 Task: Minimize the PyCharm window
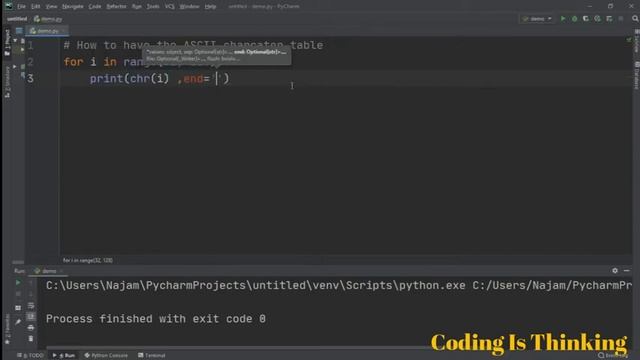tap(590, 6)
